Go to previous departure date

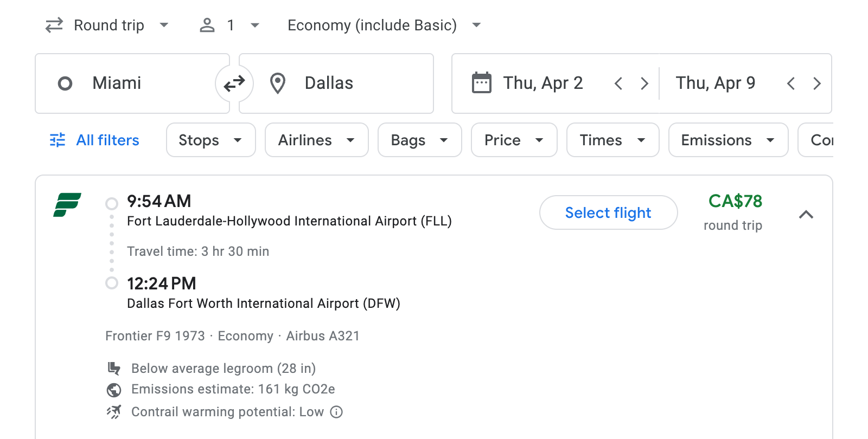(618, 83)
